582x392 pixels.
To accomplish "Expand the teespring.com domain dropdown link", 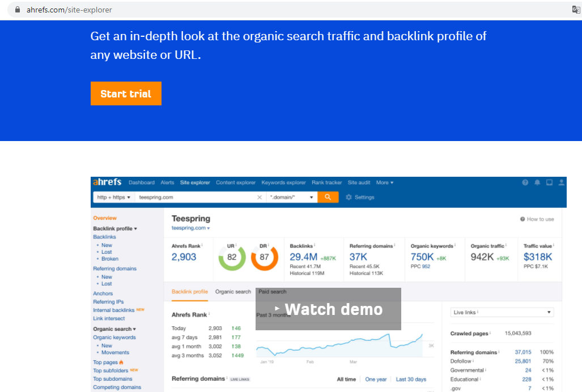I will coord(190,228).
